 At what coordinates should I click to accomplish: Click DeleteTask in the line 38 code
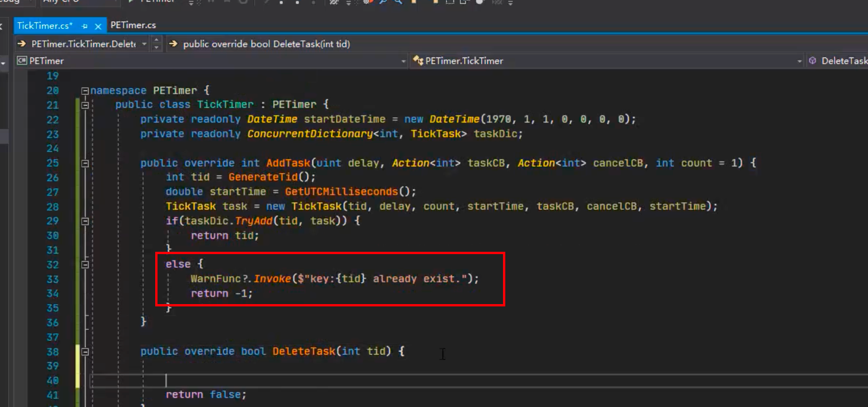tap(304, 351)
